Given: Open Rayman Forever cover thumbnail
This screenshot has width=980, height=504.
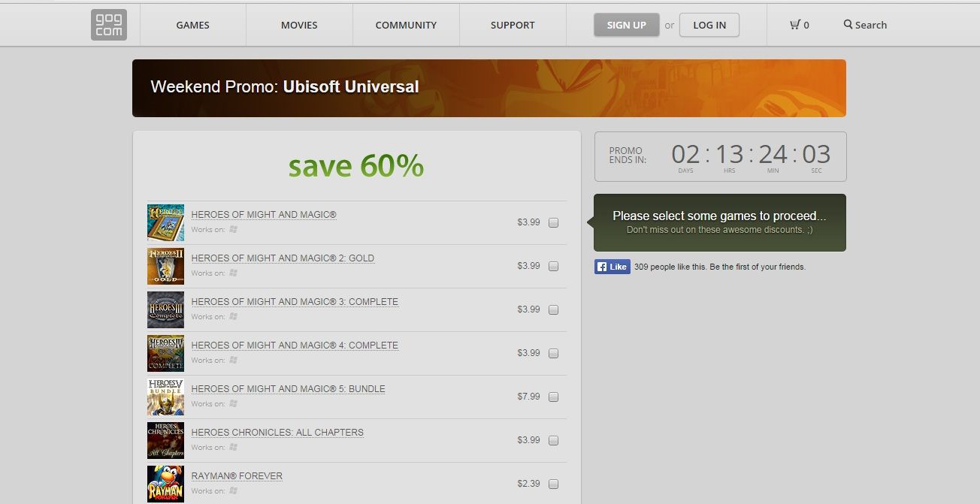Looking at the screenshot, I should click(165, 483).
